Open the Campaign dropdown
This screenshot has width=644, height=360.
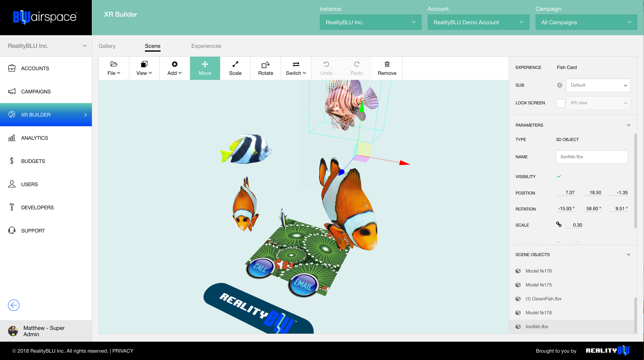tap(586, 22)
